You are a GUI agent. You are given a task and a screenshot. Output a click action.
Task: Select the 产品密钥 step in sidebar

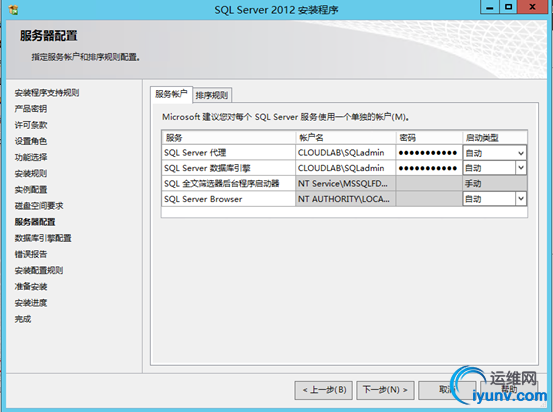[x=31, y=109]
